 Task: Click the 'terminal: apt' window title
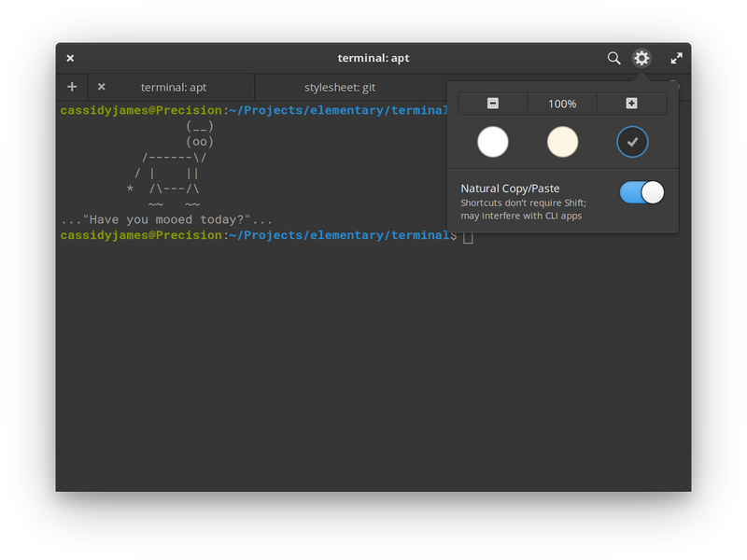coord(373,58)
